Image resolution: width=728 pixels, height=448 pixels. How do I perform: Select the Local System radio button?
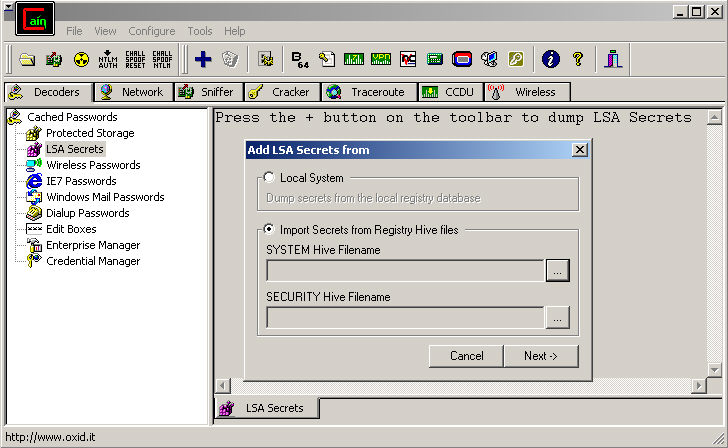tap(269, 177)
